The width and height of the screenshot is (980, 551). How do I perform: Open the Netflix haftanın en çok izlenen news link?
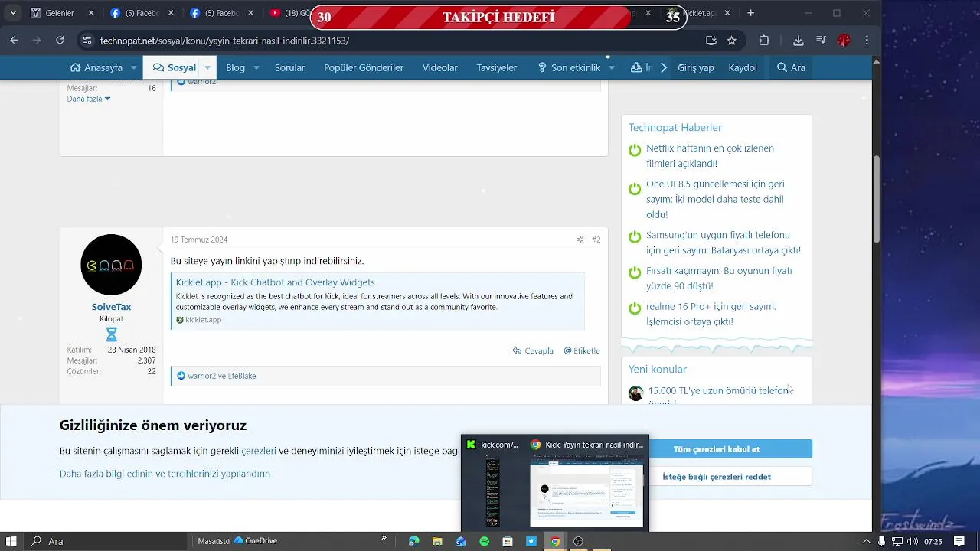pos(710,156)
